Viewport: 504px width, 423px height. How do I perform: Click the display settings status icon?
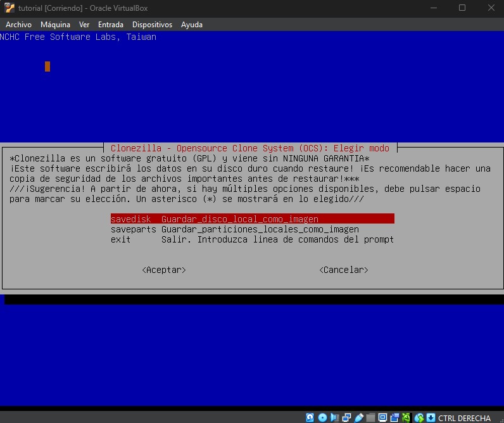[x=382, y=417]
